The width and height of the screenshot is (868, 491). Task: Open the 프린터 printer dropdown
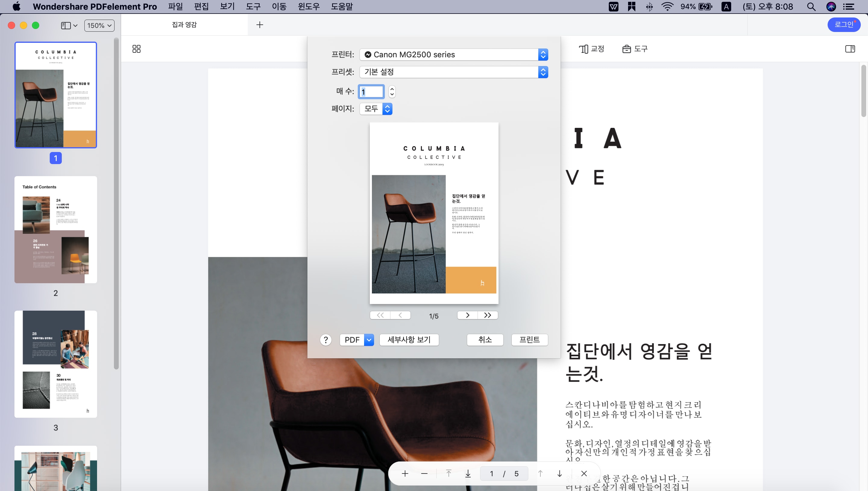[454, 55]
